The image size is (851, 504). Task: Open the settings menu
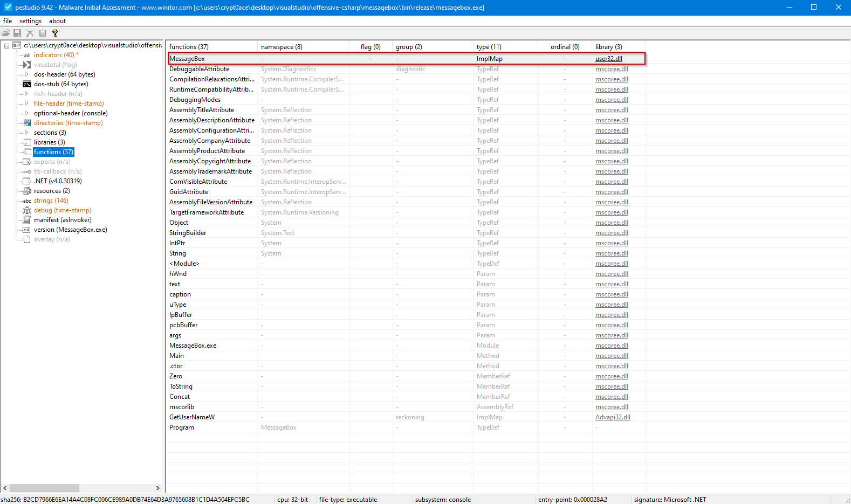(30, 21)
